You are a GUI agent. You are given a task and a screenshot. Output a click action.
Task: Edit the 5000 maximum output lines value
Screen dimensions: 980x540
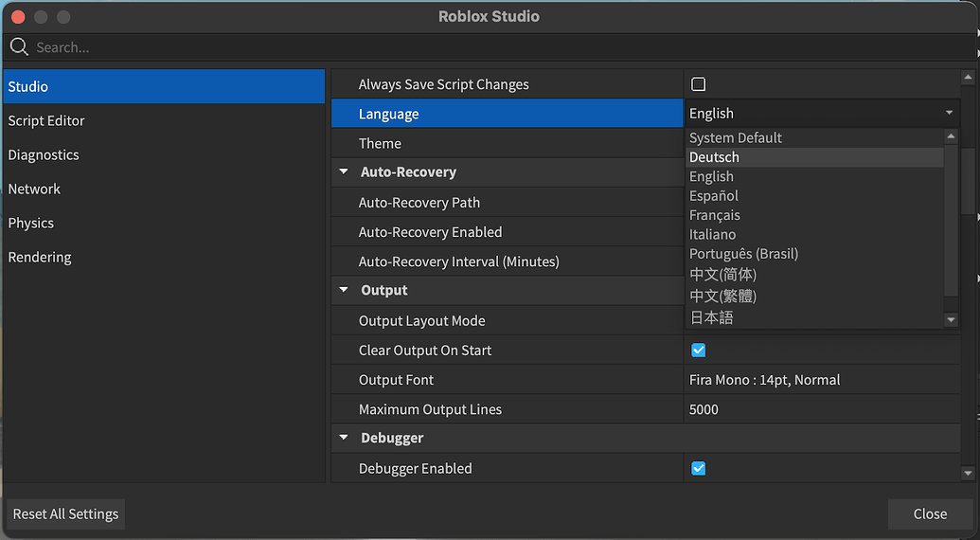pos(822,409)
